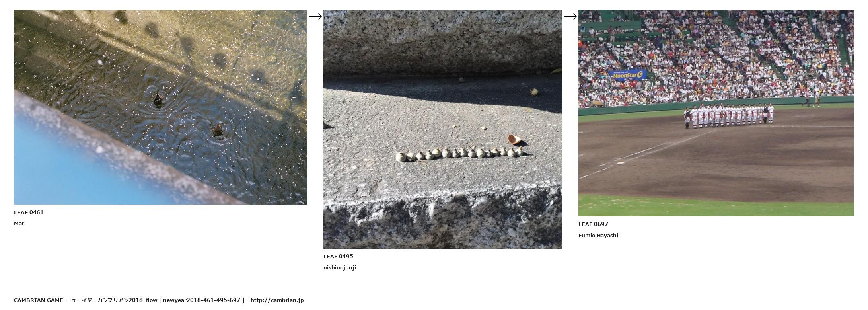
Task: Click the LEAF 0697 label
Action: pos(593,224)
